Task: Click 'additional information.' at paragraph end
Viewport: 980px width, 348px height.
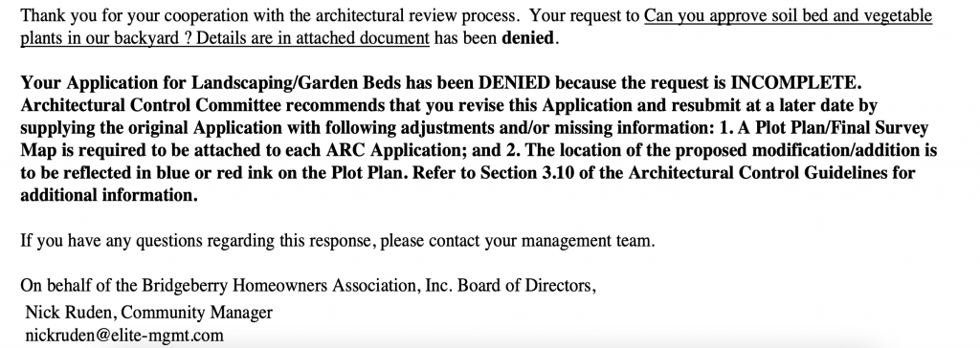Action: [x=109, y=195]
